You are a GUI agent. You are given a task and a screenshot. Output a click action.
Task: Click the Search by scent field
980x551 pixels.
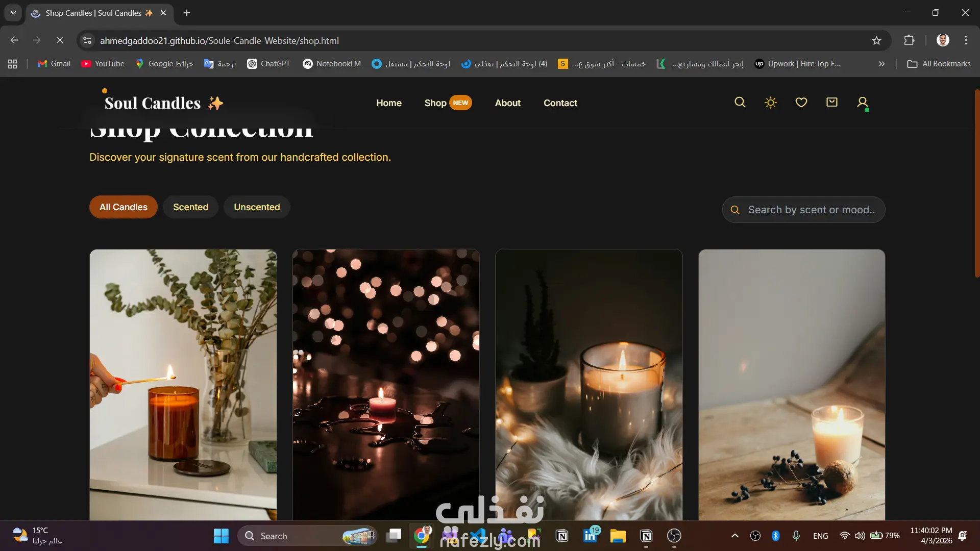point(811,210)
